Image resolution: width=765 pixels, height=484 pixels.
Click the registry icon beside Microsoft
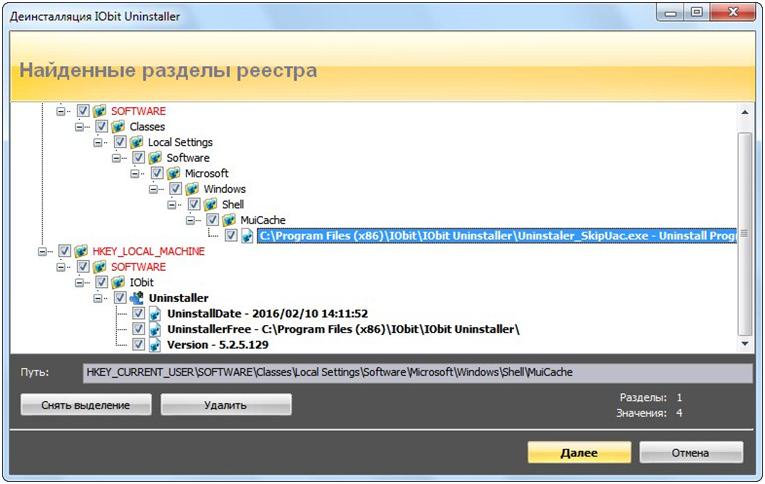coord(174,174)
